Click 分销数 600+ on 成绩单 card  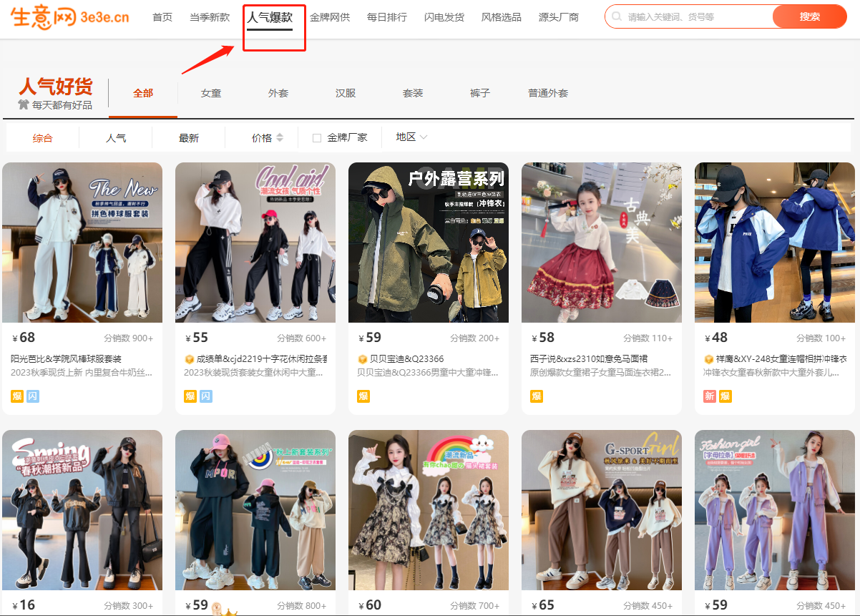pos(301,338)
